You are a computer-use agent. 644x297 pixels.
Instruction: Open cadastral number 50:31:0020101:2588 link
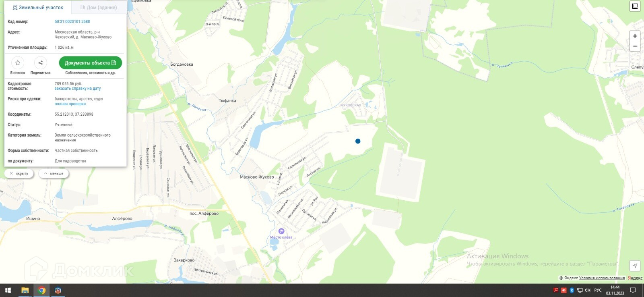[x=72, y=22]
